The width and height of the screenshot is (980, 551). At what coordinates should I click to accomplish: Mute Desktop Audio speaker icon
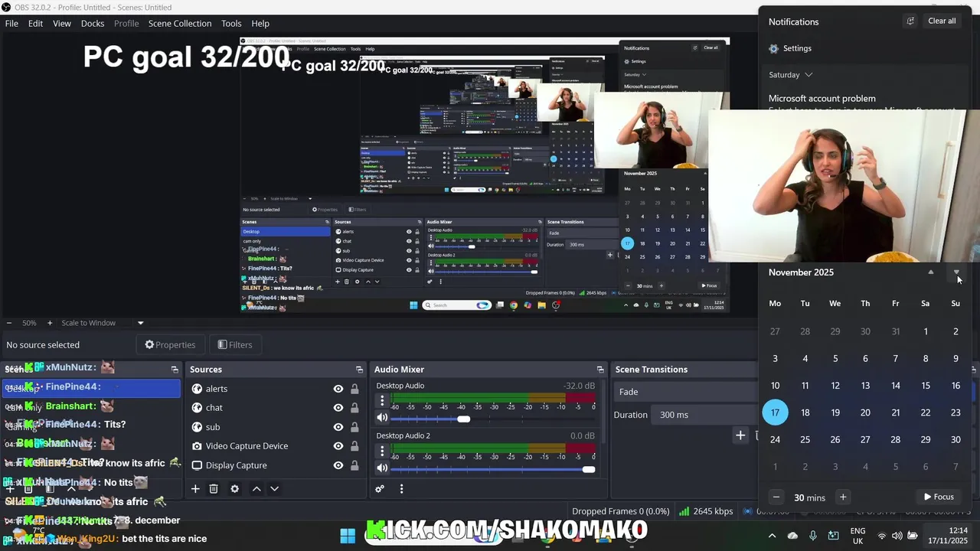tap(382, 418)
